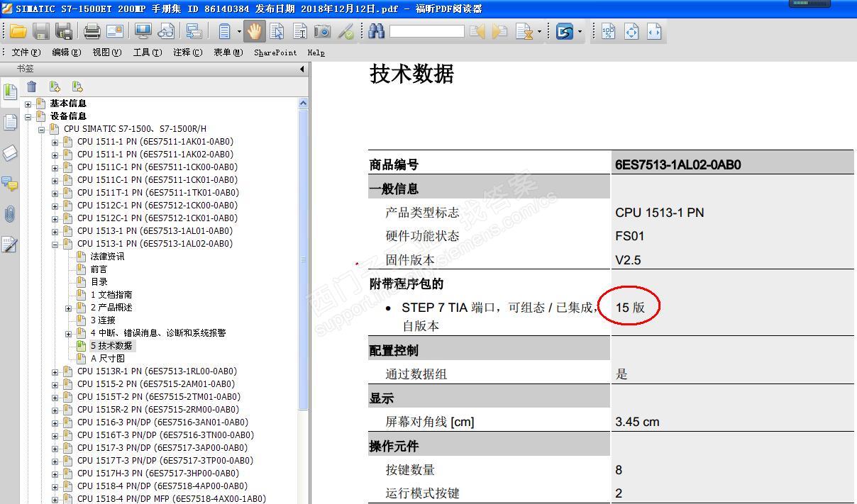Collapse the 书签 panel with arrow

tap(302, 69)
